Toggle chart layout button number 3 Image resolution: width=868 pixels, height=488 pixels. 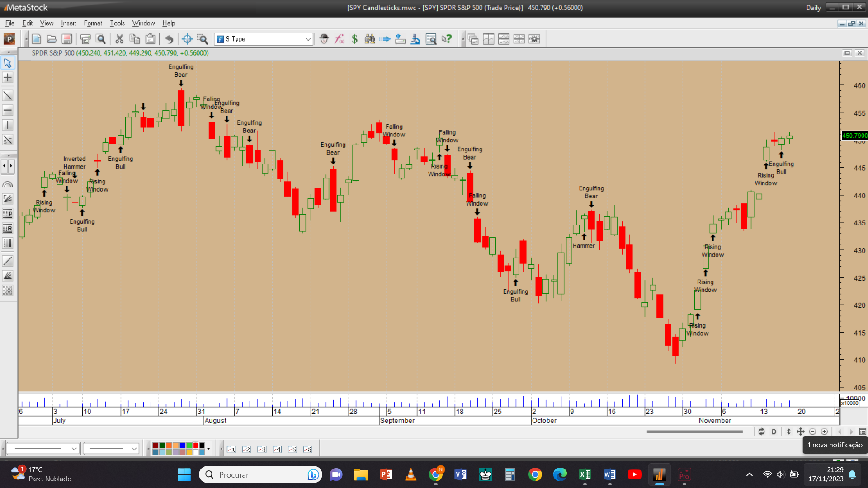pos(262,449)
